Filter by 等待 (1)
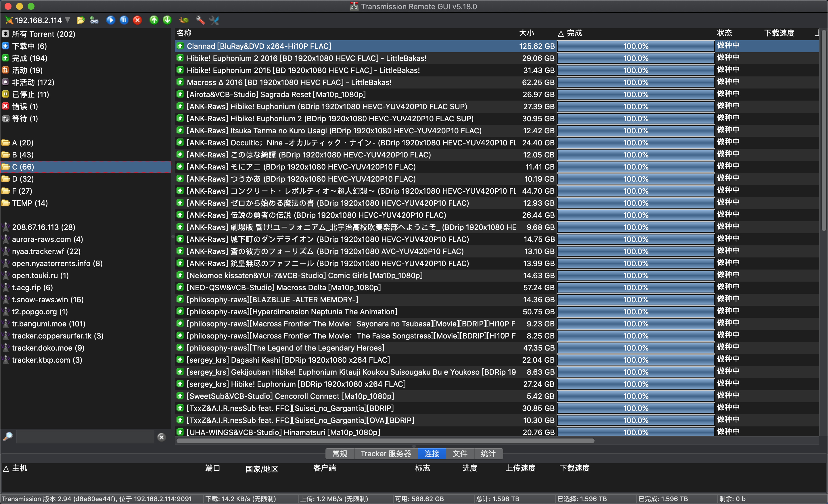 point(25,118)
